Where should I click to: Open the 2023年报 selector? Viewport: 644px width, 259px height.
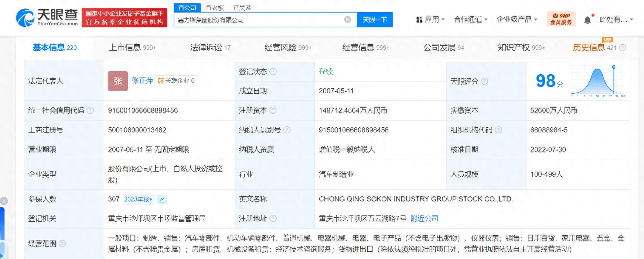tap(138, 199)
